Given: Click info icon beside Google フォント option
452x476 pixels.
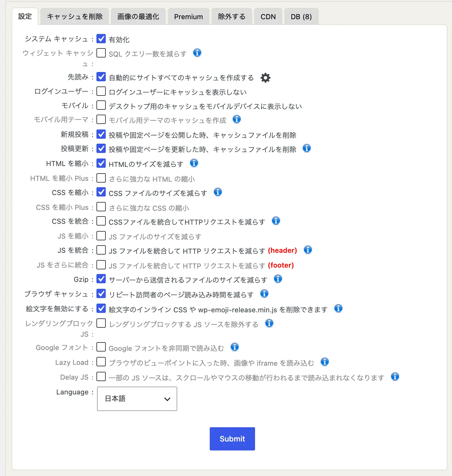Looking at the screenshot, I should (235, 347).
